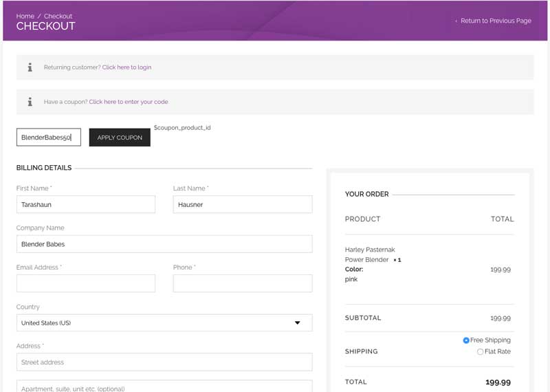Screen dimensions: 550x392
Task: Click the Last Name field
Action: [242, 204]
